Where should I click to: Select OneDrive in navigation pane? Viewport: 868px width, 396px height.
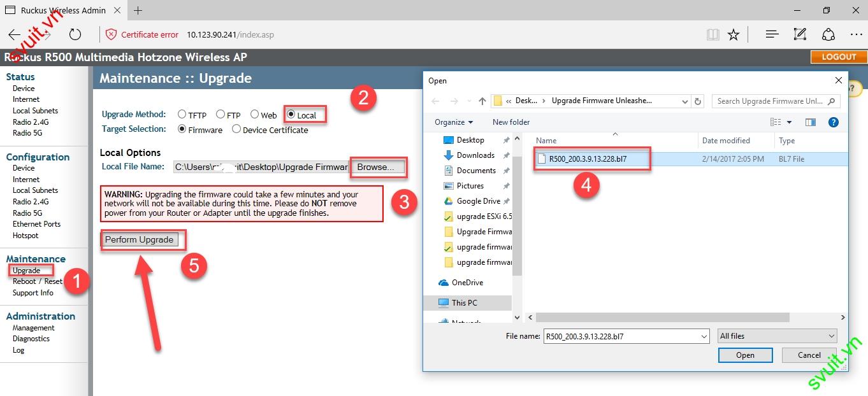coord(467,283)
